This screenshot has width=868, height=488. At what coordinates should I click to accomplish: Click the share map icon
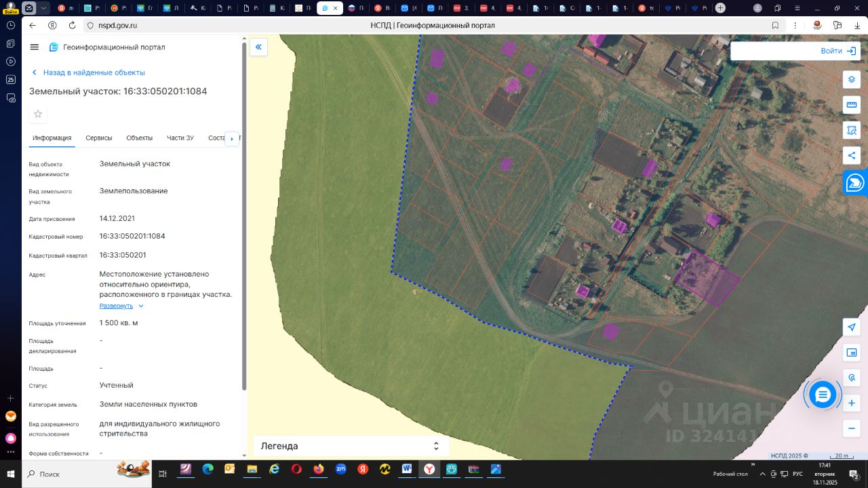tap(852, 155)
